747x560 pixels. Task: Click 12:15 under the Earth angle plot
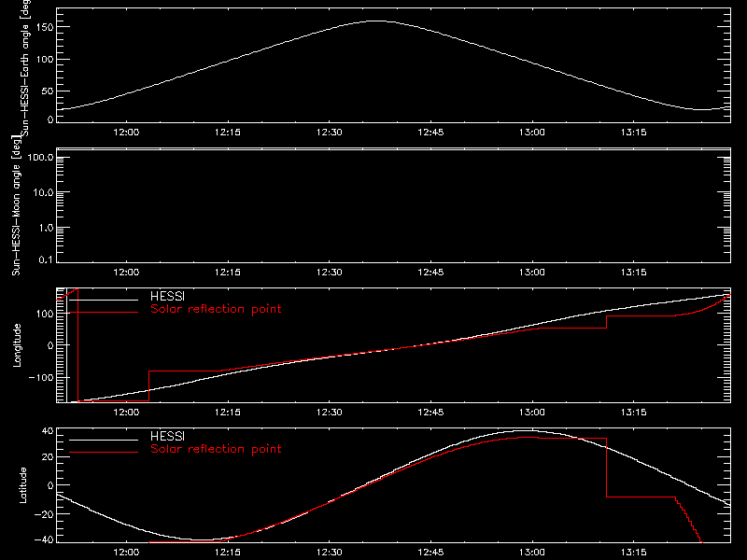[x=228, y=132]
